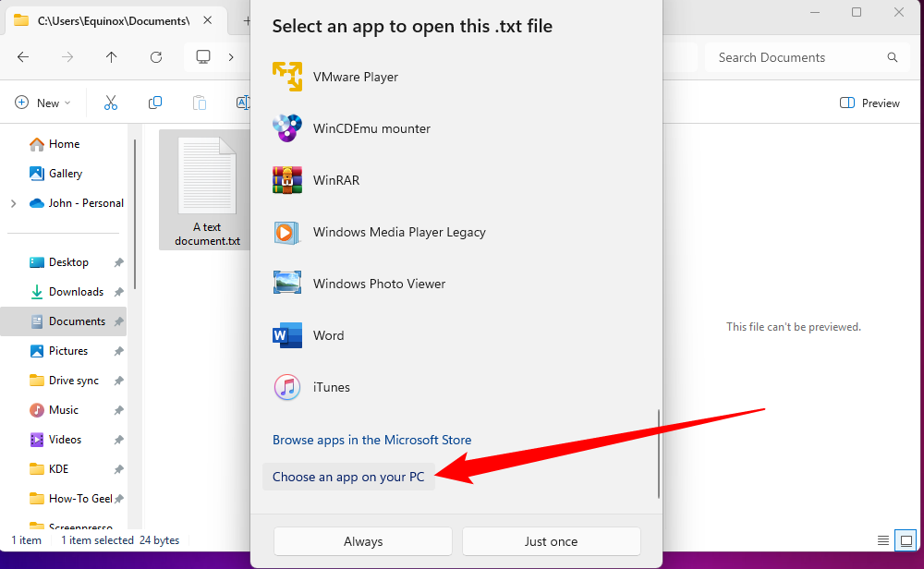The image size is (924, 569).
Task: Browse apps in the Microsoft Store link
Action: point(371,440)
